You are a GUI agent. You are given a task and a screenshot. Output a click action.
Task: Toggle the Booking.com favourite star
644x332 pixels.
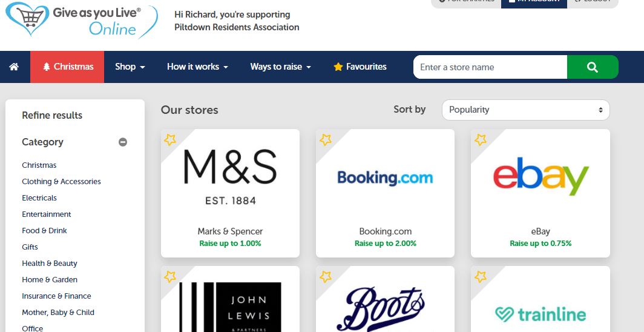coord(325,140)
